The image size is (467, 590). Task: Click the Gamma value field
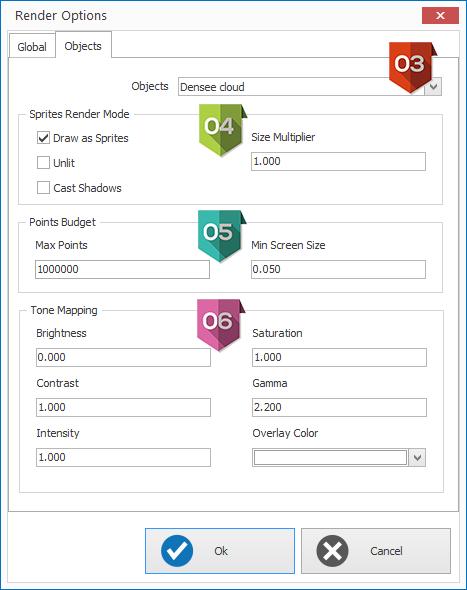pyautogui.click(x=339, y=408)
